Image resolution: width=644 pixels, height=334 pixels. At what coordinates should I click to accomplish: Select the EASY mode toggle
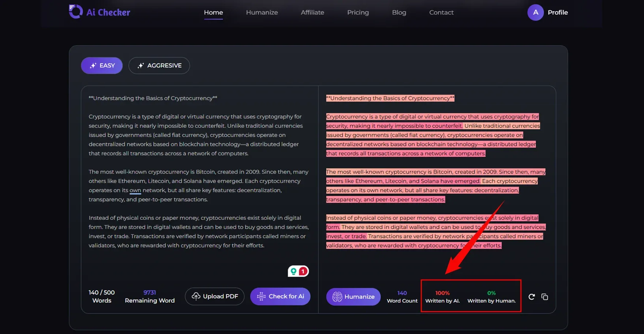pos(102,65)
